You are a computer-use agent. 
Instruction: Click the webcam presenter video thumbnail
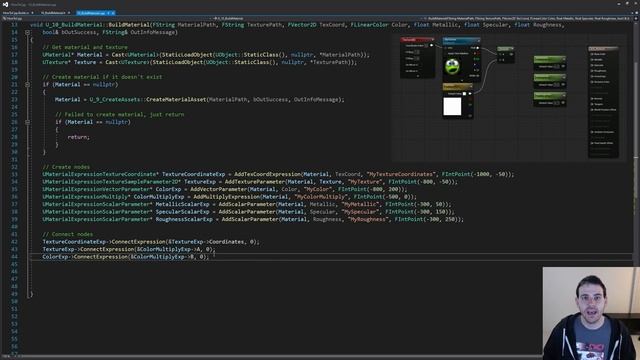591,313
